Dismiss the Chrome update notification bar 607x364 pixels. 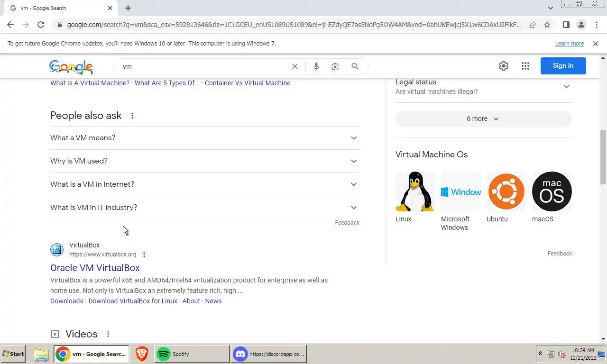click(x=596, y=44)
